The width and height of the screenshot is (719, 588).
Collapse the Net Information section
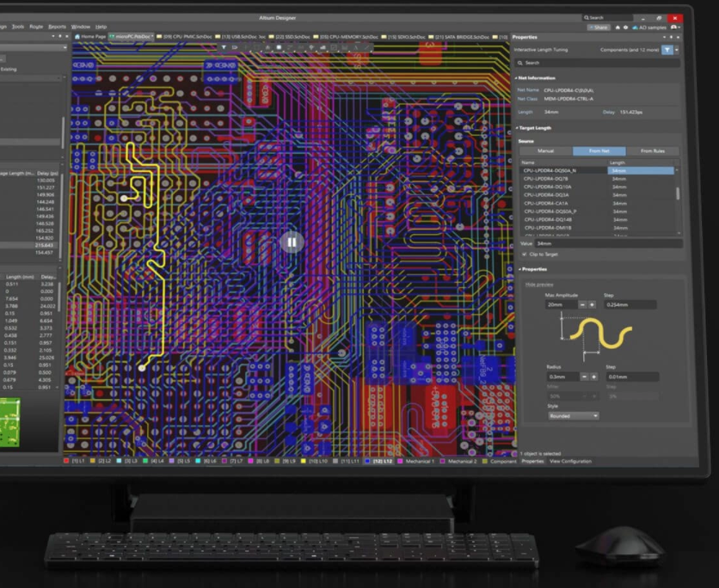[x=516, y=78]
